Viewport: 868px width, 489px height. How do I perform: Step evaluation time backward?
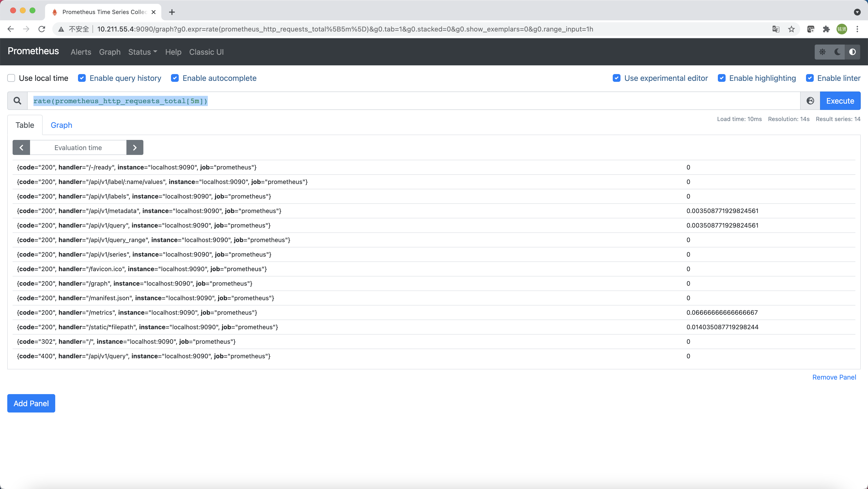click(21, 147)
